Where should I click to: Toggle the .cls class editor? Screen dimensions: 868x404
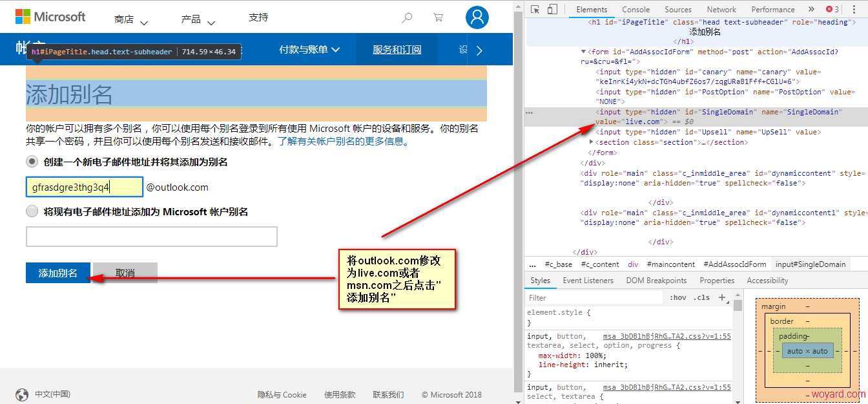702,298
